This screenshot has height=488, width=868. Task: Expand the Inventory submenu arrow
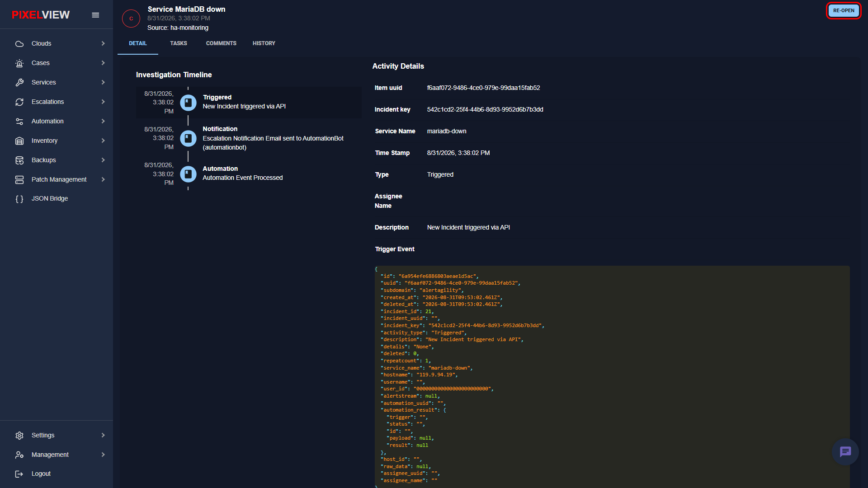click(103, 141)
